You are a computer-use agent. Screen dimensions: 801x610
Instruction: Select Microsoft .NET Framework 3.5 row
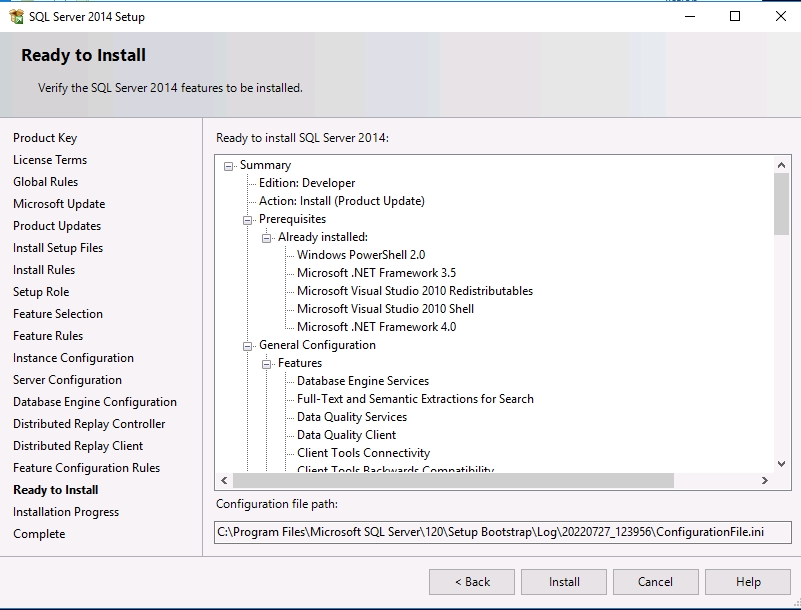tap(376, 273)
